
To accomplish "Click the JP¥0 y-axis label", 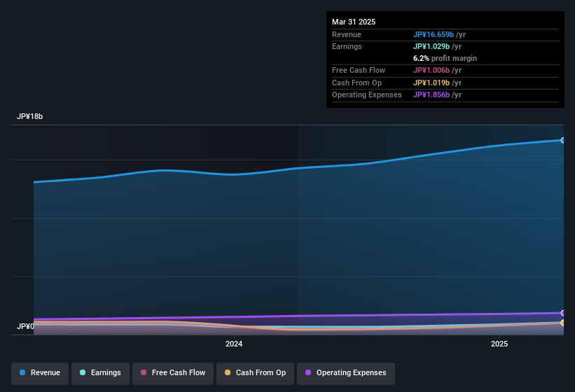I will pyautogui.click(x=25, y=326).
